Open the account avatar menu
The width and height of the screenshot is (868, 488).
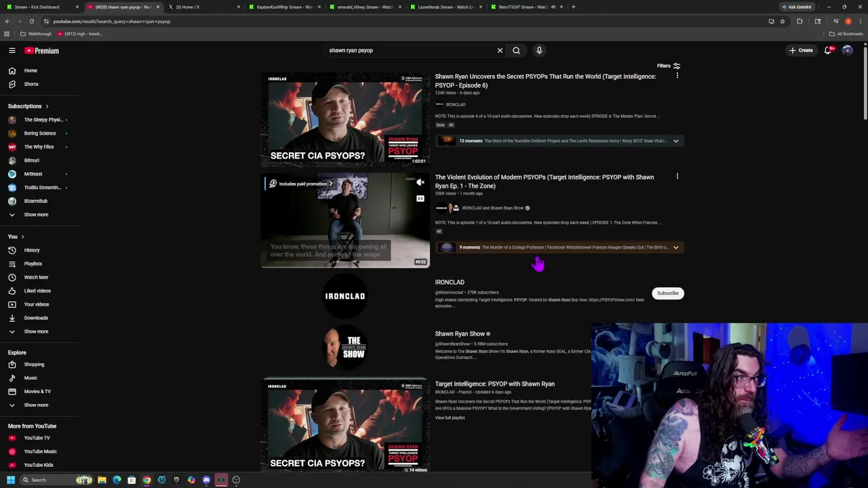pos(847,50)
